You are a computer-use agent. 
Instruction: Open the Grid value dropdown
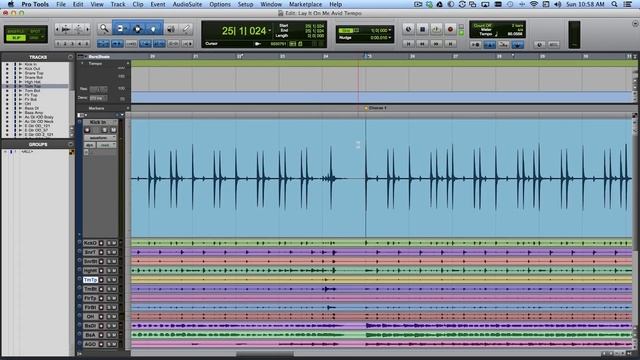(389, 30)
